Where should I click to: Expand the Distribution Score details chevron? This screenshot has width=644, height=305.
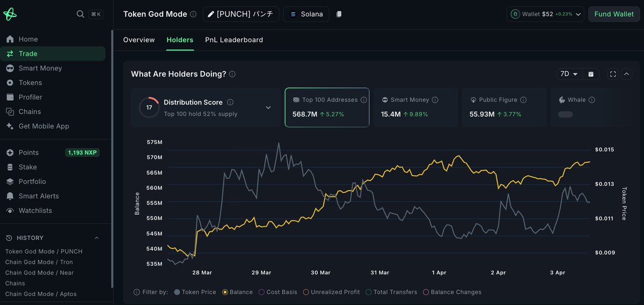coord(268,108)
